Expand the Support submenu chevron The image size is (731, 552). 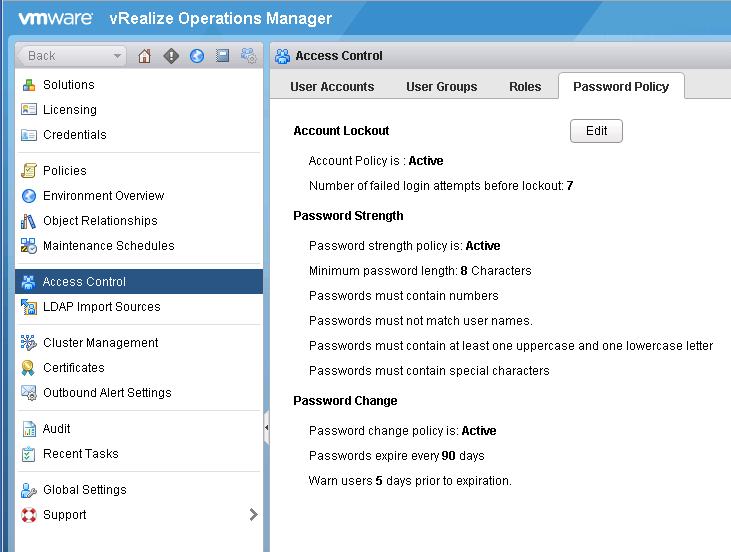point(253,515)
